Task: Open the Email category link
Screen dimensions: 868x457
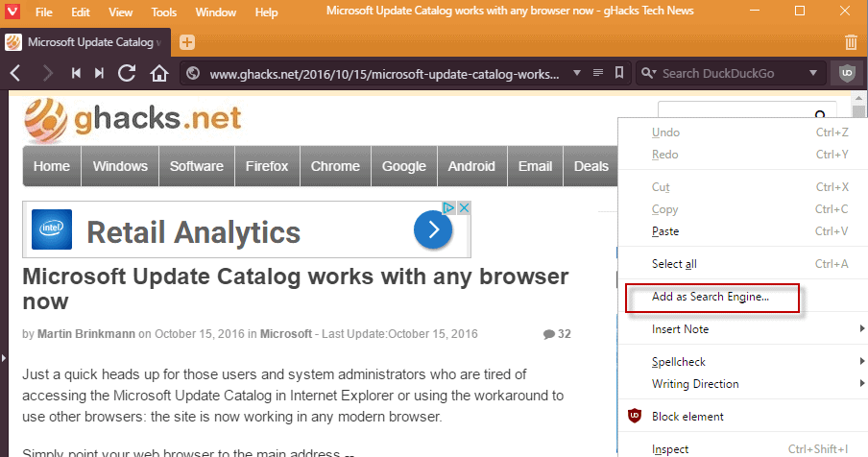Action: pyautogui.click(x=536, y=166)
